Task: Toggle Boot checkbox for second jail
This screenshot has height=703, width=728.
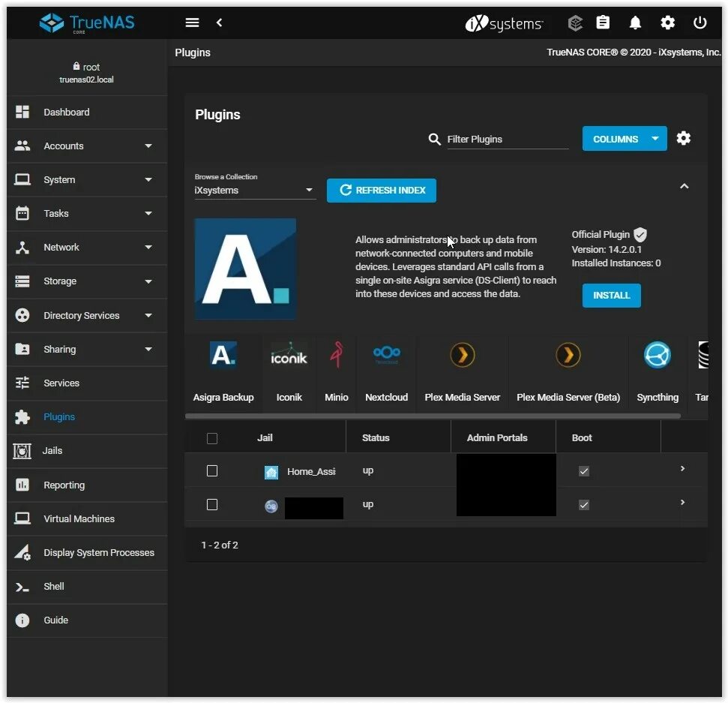Action: point(584,505)
